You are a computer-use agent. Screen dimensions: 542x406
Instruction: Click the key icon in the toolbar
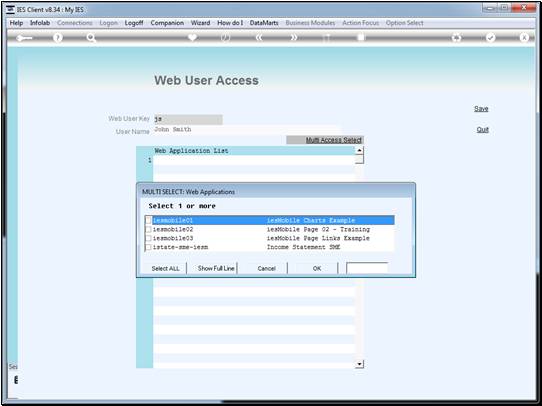pyautogui.click(x=25, y=38)
